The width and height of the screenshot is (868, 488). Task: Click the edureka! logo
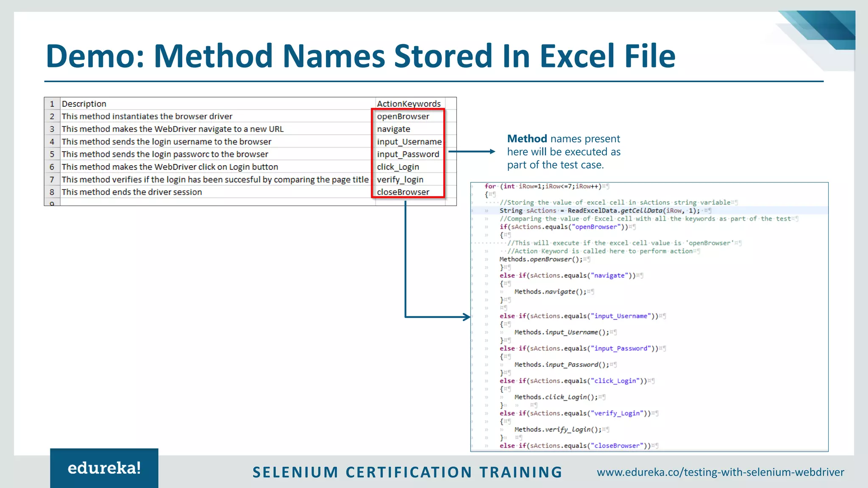pyautogui.click(x=104, y=468)
